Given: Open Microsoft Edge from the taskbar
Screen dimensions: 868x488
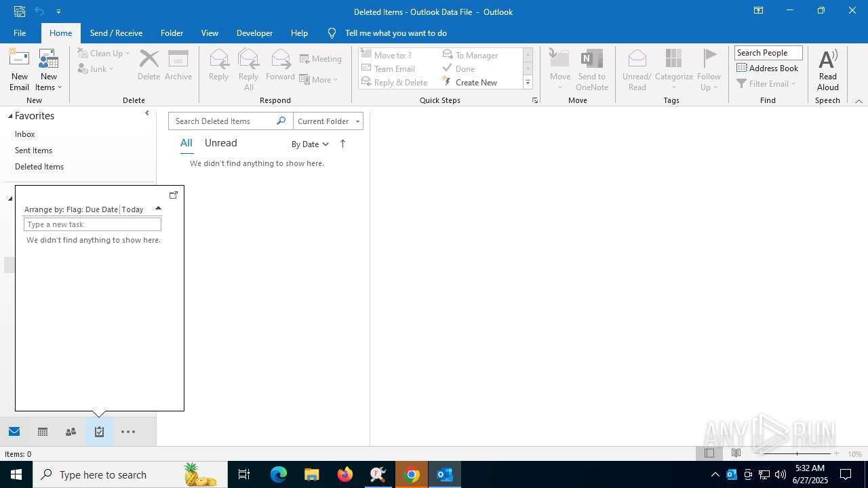Looking at the screenshot, I should point(279,474).
